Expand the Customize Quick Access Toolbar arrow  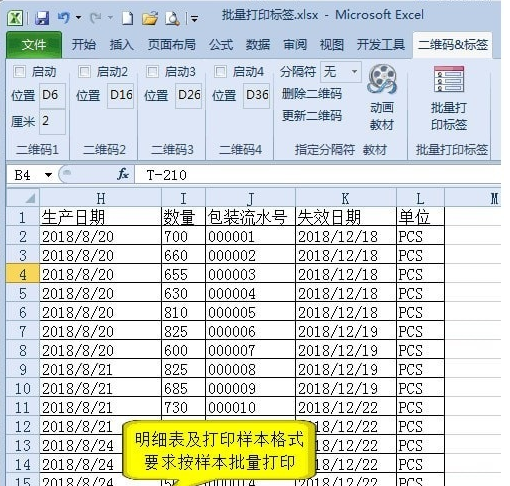[x=194, y=19]
